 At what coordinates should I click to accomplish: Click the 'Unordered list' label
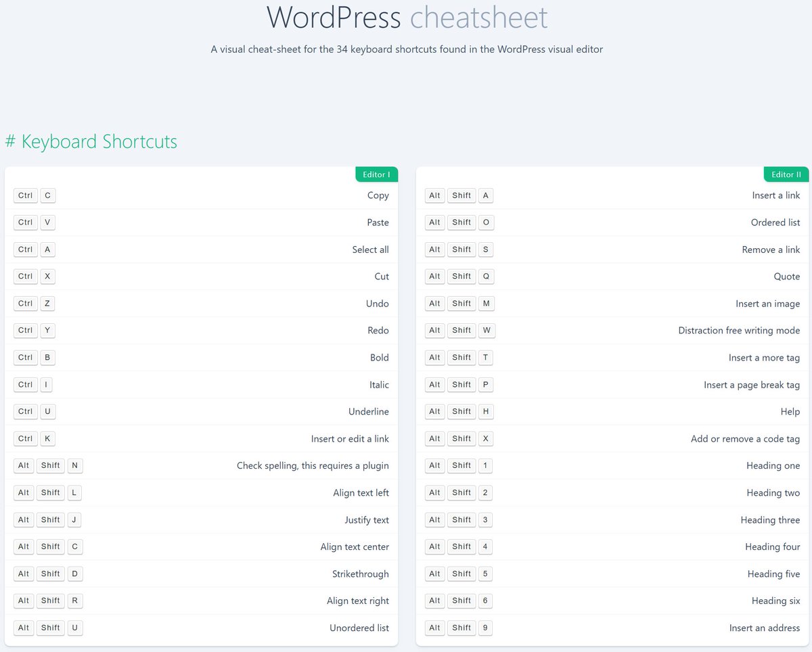(359, 628)
